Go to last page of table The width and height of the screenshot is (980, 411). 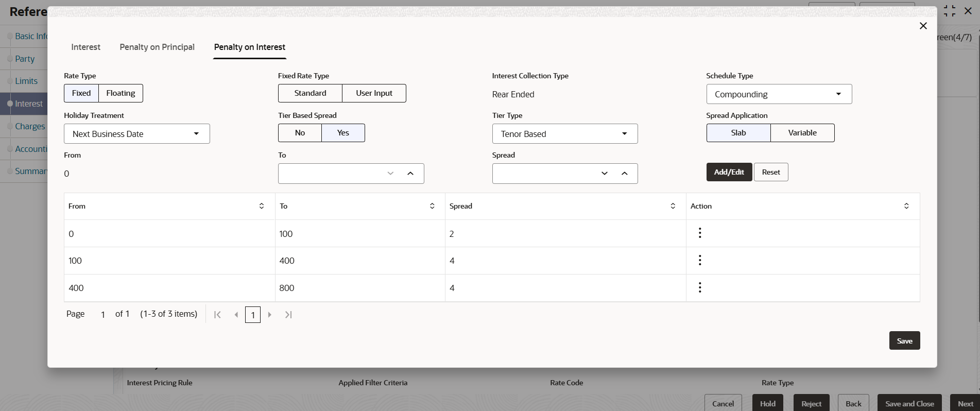288,315
